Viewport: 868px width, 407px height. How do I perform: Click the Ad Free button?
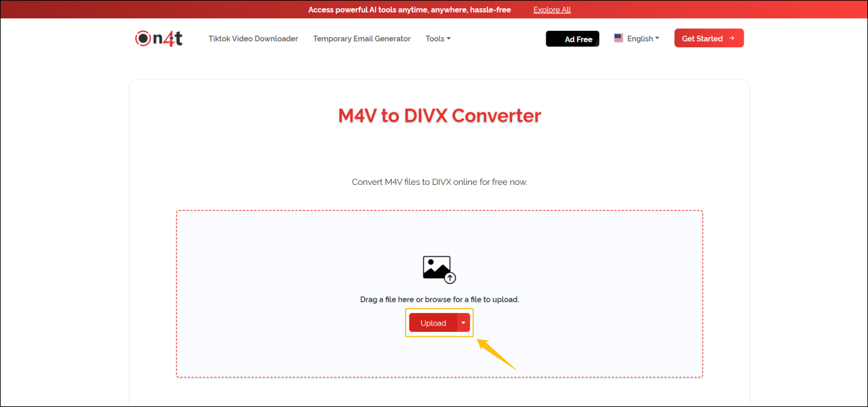pyautogui.click(x=572, y=38)
